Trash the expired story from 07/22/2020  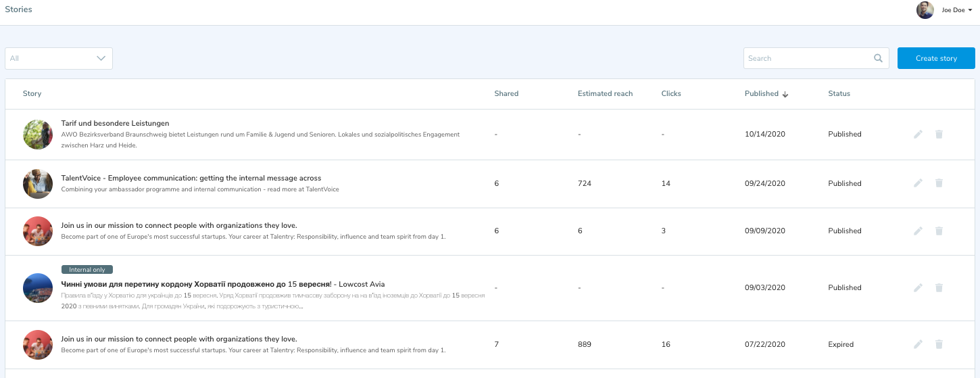click(x=939, y=345)
